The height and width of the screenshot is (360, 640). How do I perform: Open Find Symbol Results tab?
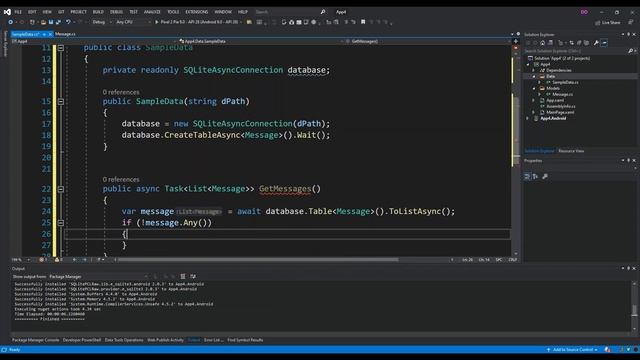coord(245,340)
